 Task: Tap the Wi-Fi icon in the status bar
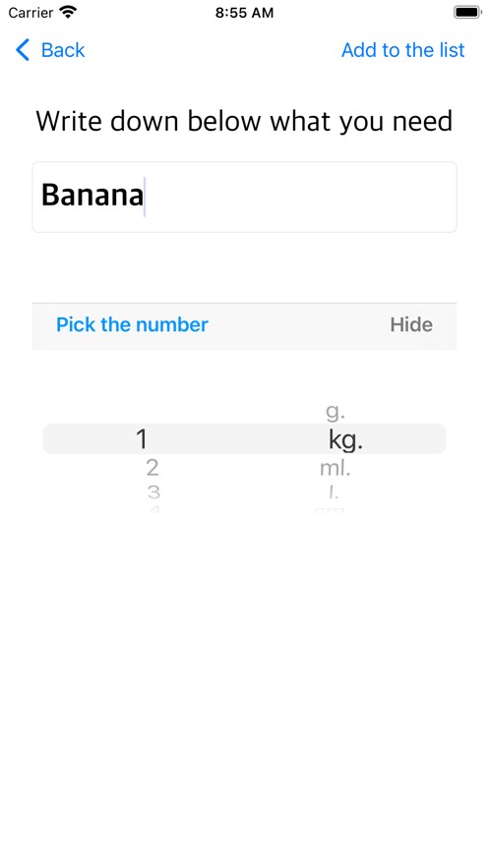68,12
